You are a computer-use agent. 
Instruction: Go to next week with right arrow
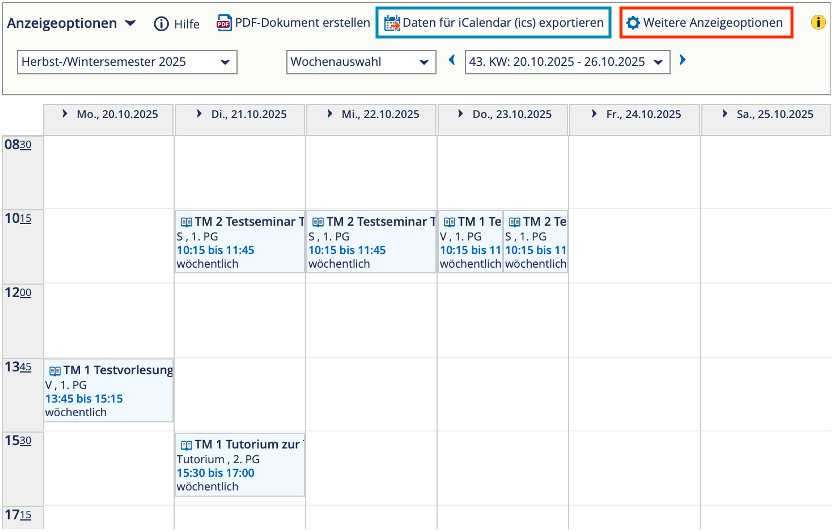click(683, 60)
